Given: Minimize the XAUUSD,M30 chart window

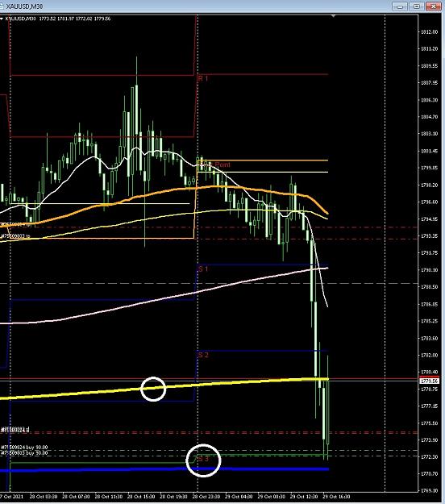Looking at the screenshot, I should (400, 6).
